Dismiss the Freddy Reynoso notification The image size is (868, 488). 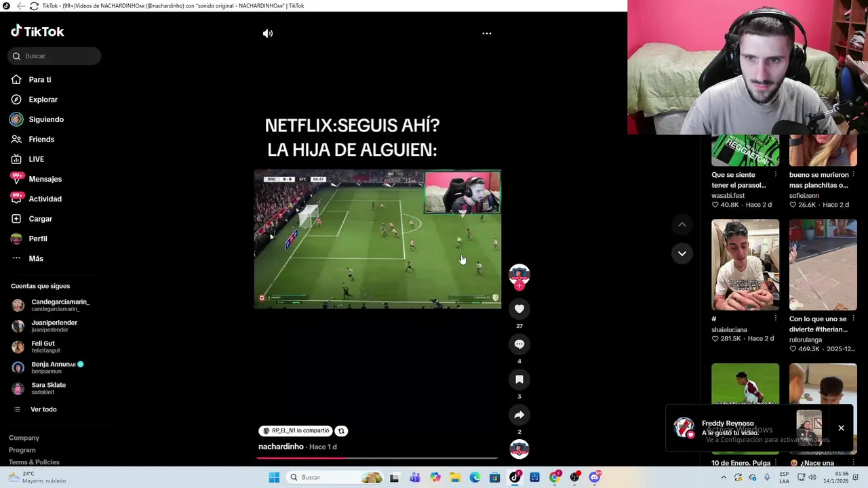click(x=841, y=428)
